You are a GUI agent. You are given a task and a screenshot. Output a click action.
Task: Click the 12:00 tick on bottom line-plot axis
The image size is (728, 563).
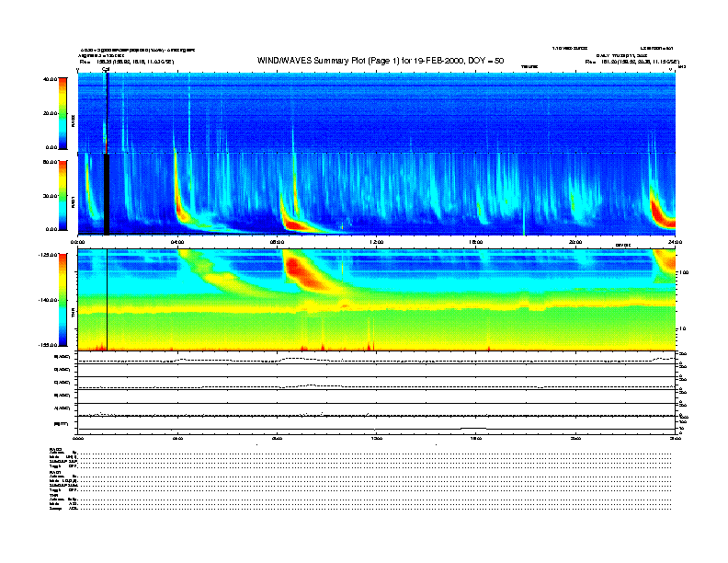pos(377,438)
